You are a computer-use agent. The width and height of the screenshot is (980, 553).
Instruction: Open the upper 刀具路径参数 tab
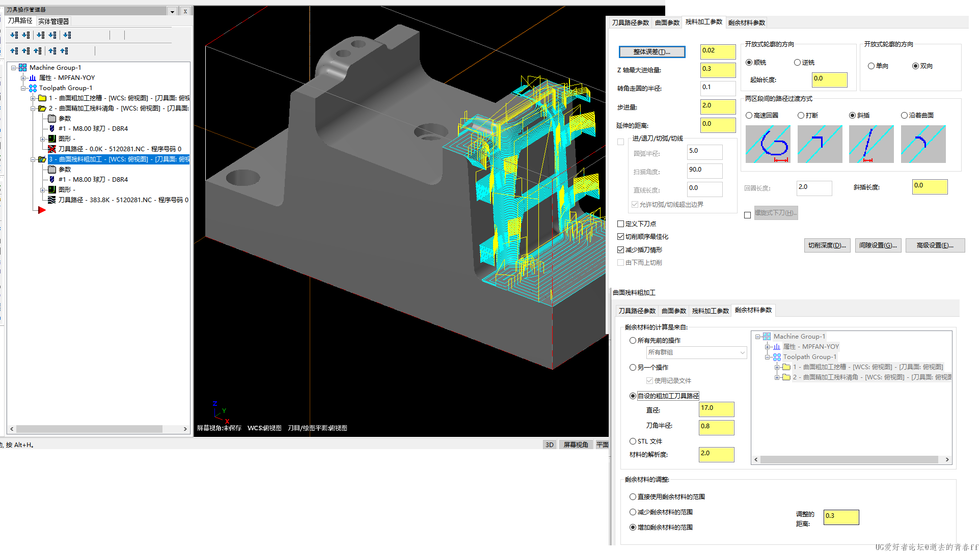(x=630, y=23)
